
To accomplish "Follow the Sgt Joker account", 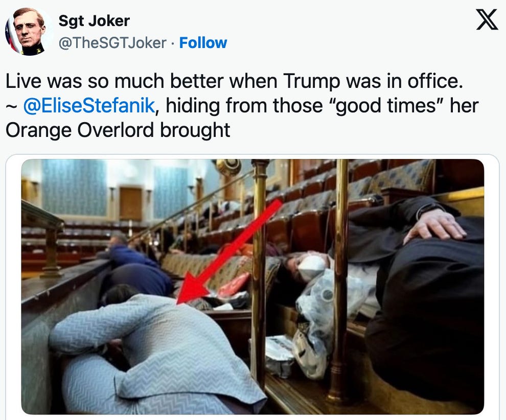I will (203, 42).
